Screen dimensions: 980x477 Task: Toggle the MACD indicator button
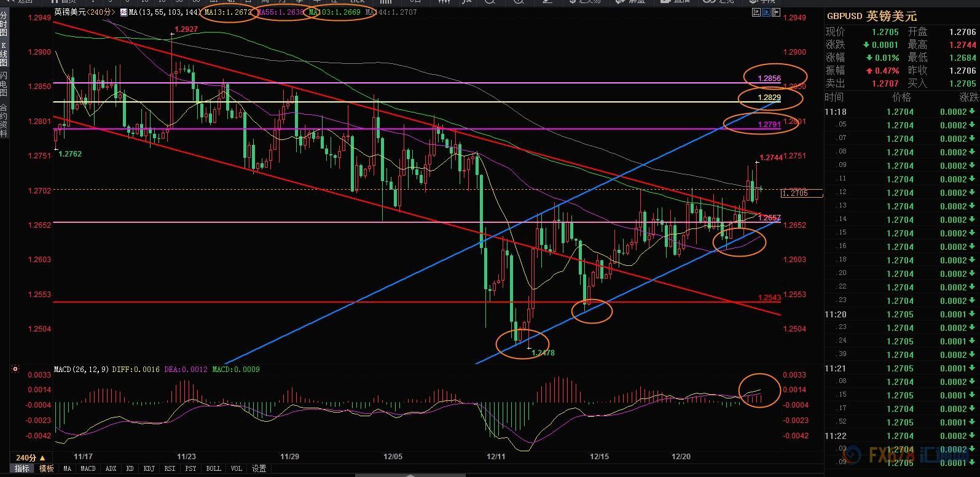(88, 468)
